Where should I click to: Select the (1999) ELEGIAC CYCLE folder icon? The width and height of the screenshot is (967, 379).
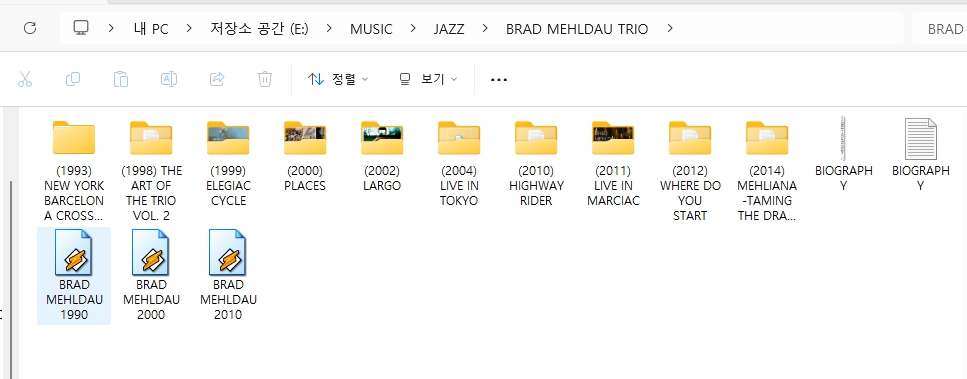228,137
